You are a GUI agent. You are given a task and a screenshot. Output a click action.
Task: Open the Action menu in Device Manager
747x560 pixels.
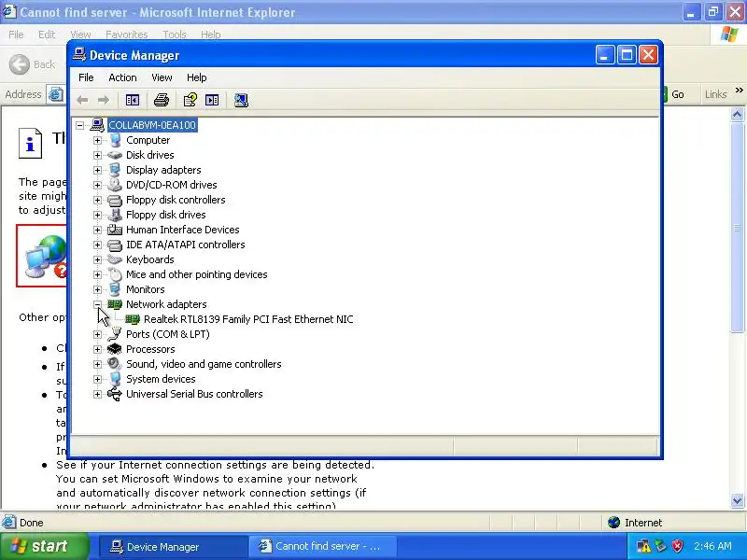tap(122, 77)
